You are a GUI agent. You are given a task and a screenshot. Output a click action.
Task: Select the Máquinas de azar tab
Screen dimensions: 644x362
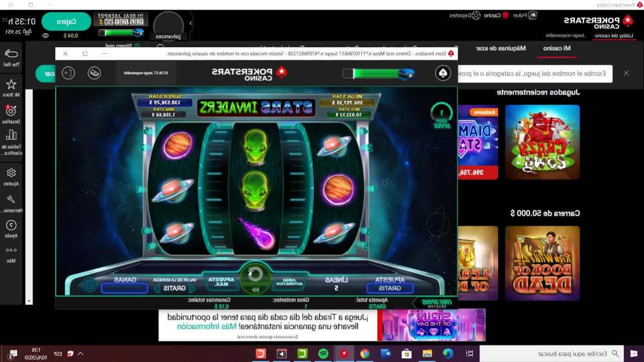[501, 48]
